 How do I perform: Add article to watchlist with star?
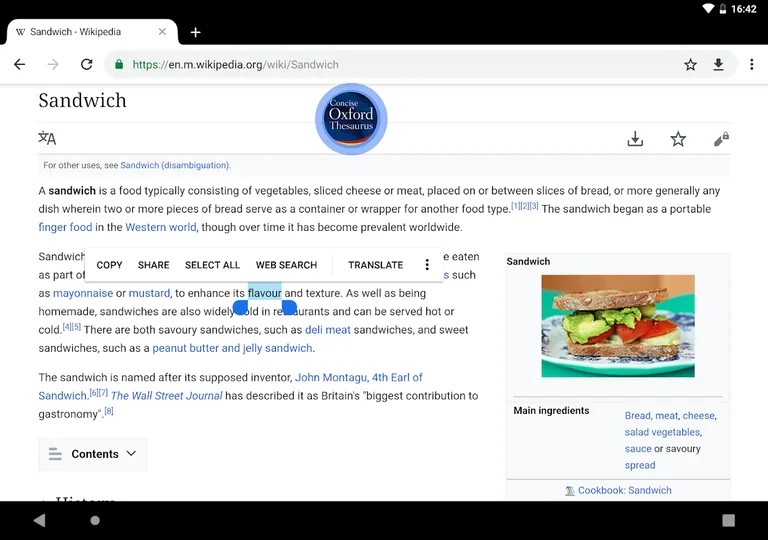pos(678,139)
